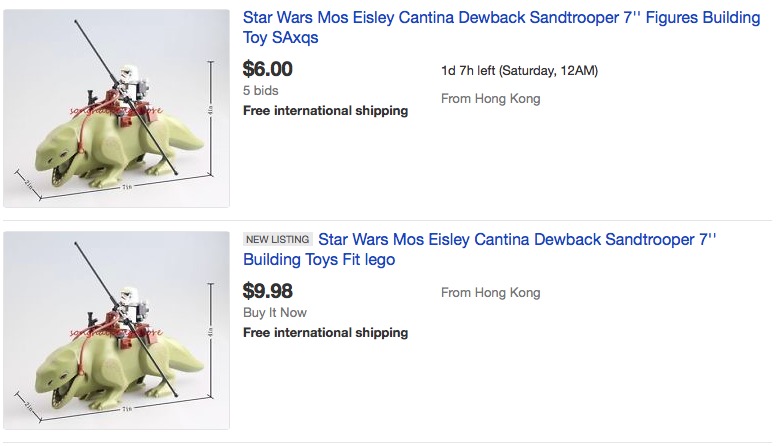Click "Free international shipping" under the $6.00 listing

click(325, 110)
